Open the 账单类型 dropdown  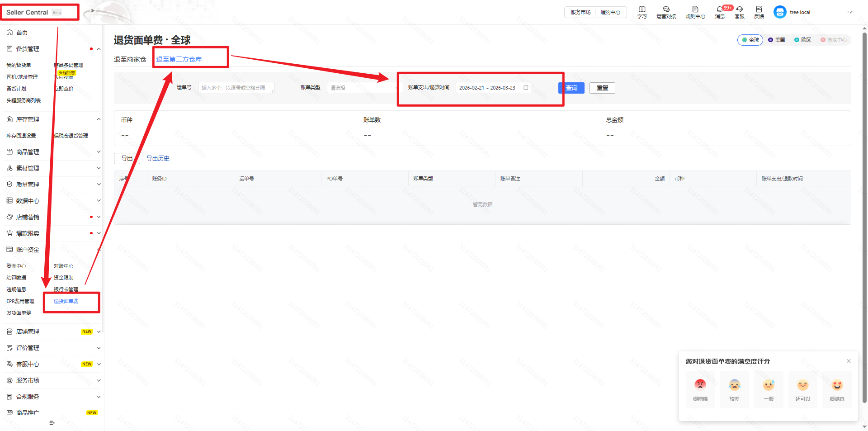pyautogui.click(x=363, y=88)
